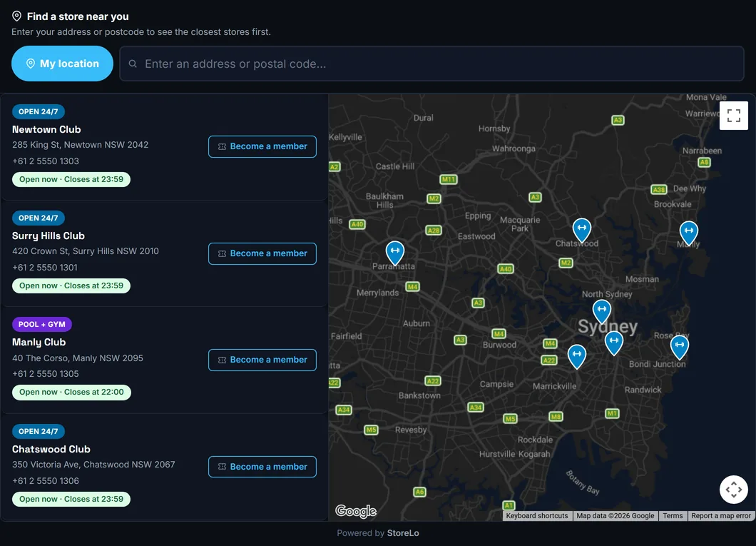
Task: Open the map camera controls button
Action: [x=733, y=490]
